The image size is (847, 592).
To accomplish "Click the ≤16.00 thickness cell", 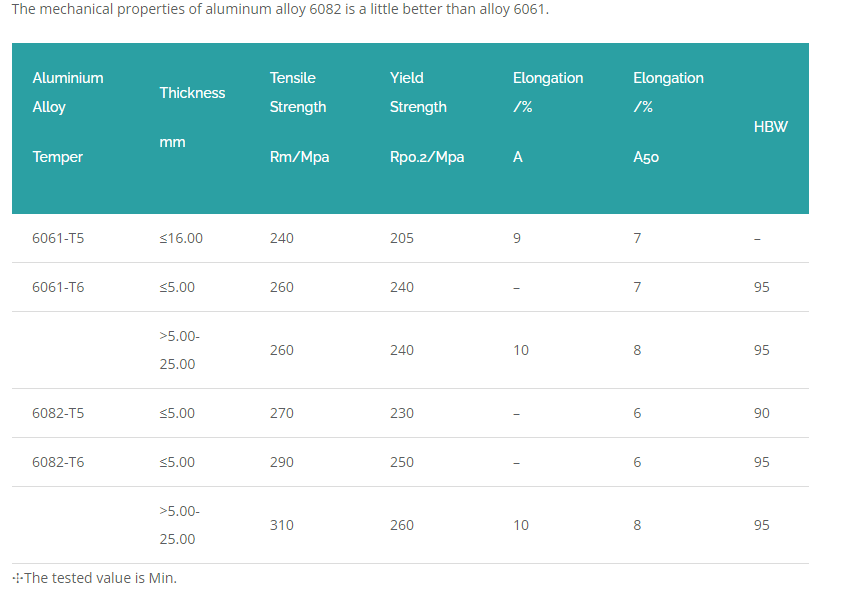I will click(x=181, y=238).
